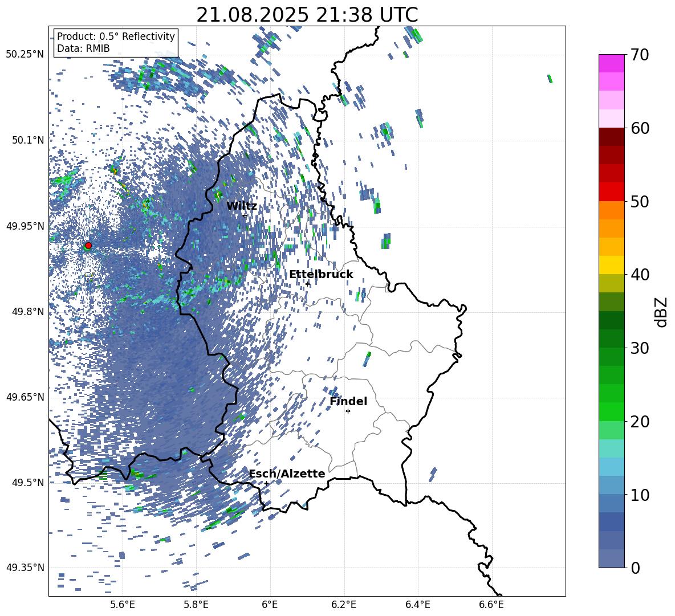
Task: Click the 49.95°N latitude label
Action: click(25, 226)
